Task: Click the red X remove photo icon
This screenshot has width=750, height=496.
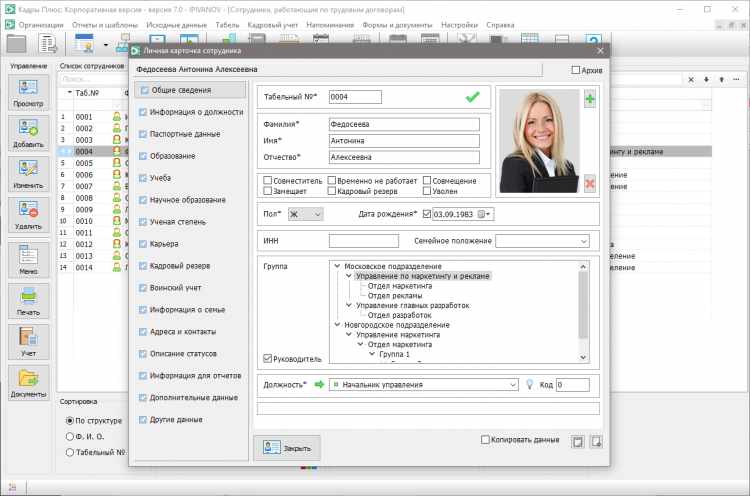Action: pyautogui.click(x=590, y=182)
